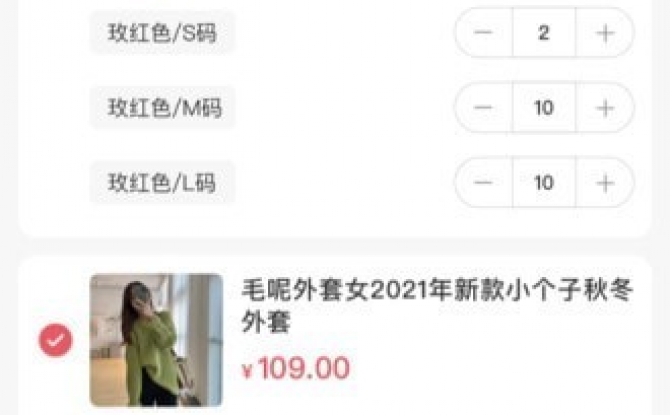Edit the 玫红色/M码 quantity value 10
This screenshot has width=670, height=415.
pyautogui.click(x=544, y=108)
